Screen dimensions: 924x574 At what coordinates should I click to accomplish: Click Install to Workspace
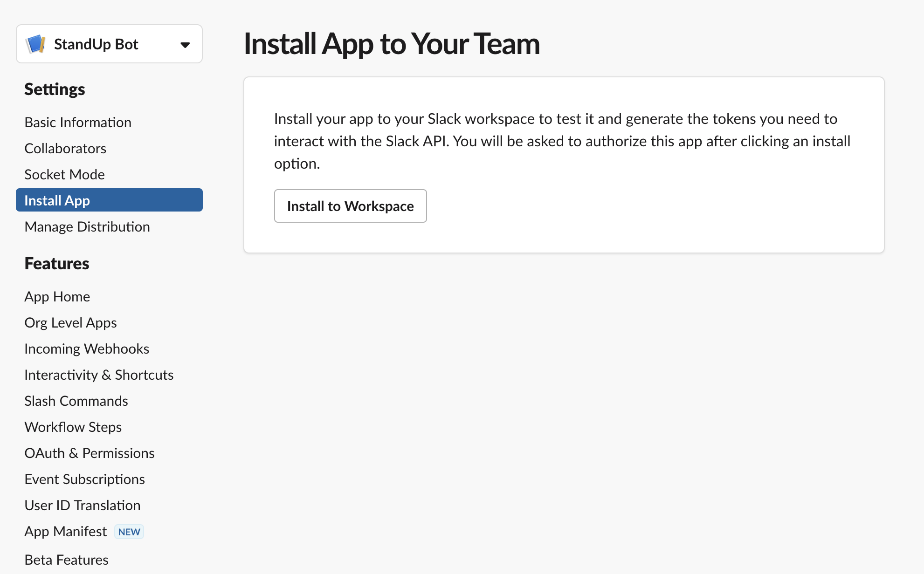tap(350, 206)
